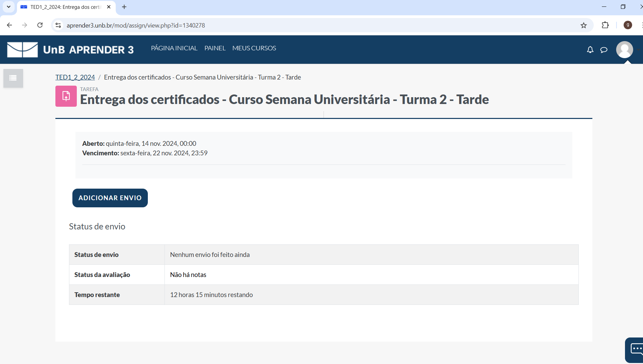Click the pink assignment task icon
The height and width of the screenshot is (364, 643).
(66, 96)
